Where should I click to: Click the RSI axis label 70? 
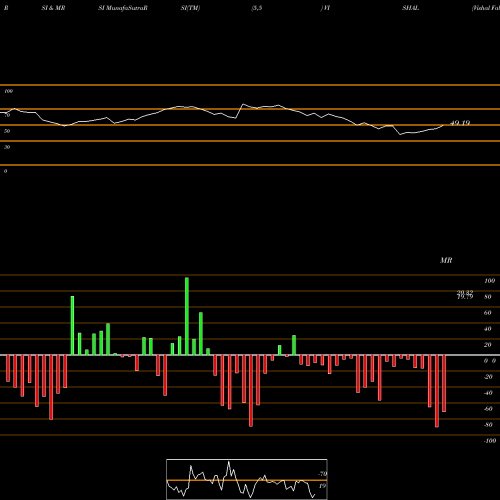[7, 115]
